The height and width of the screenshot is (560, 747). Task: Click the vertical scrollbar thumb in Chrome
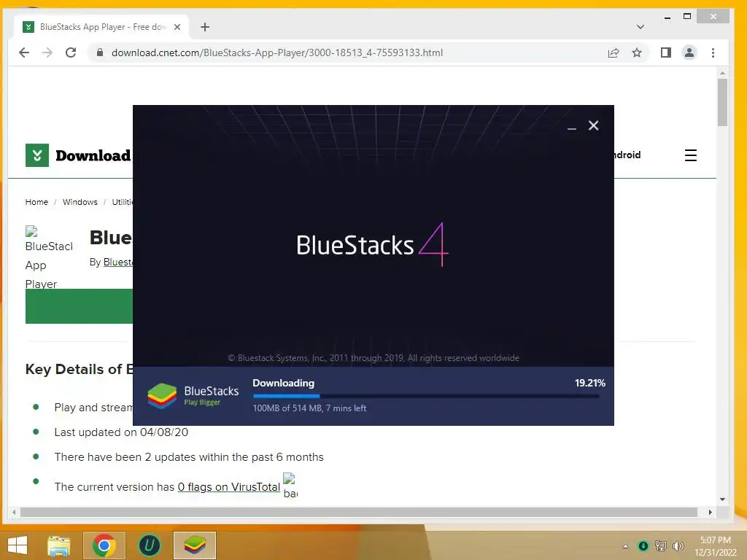[x=722, y=102]
